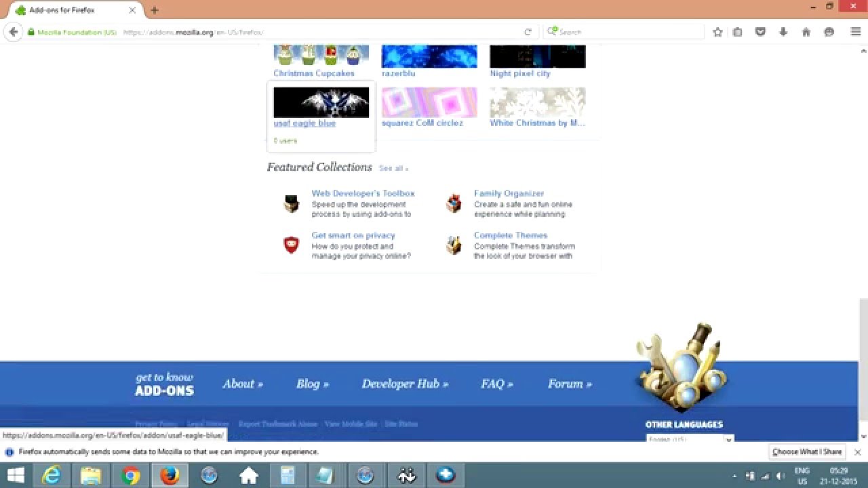Bookmark this page with the star icon
This screenshot has width=868, height=488.
point(717,32)
